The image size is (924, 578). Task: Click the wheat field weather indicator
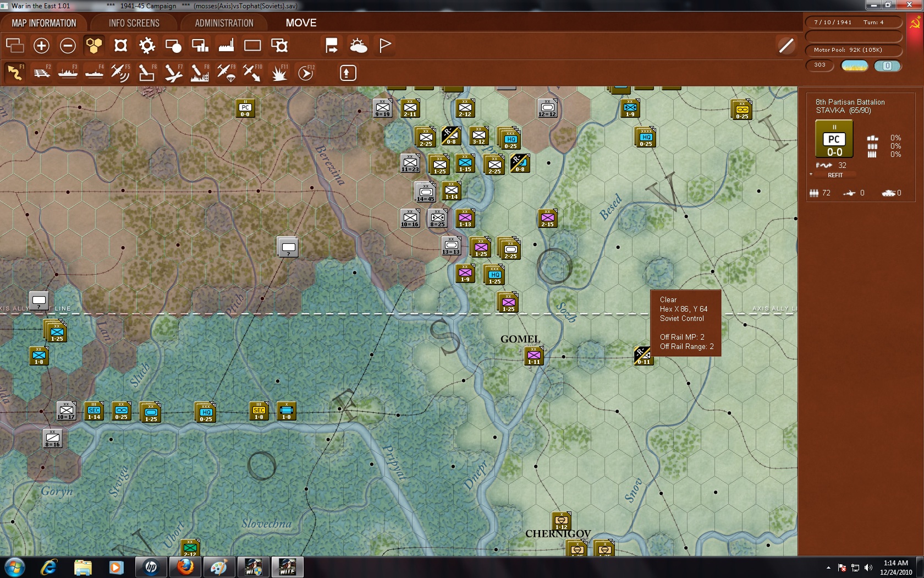click(855, 66)
